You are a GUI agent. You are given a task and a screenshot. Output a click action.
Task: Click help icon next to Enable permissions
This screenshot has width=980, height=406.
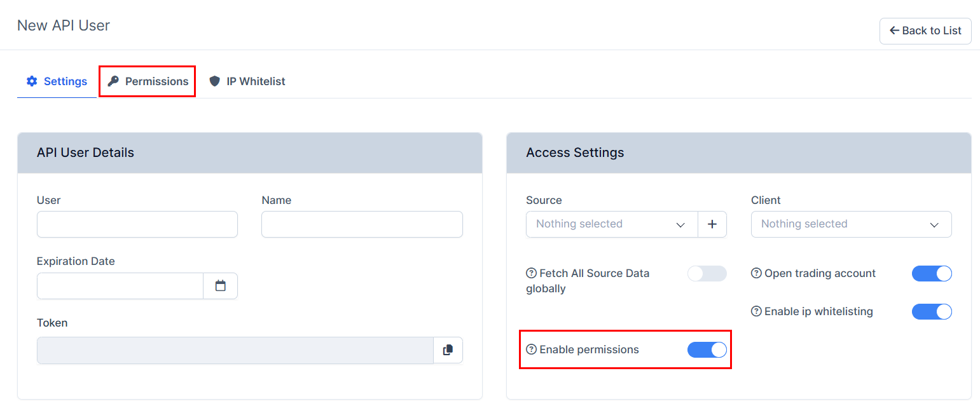(x=532, y=349)
